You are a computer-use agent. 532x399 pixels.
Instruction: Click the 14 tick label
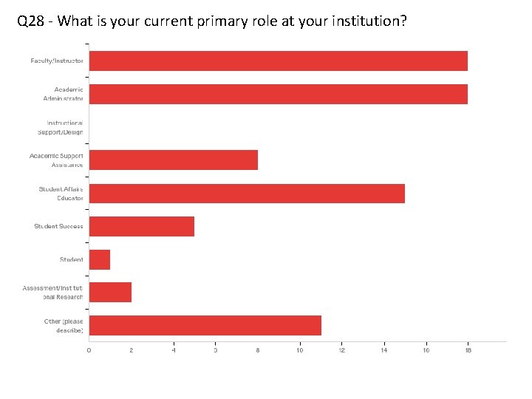[x=383, y=350]
